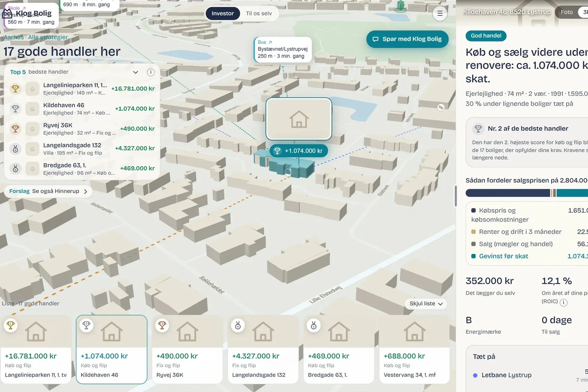Click the info icon beside Top 5 bedste handler

(x=150, y=72)
